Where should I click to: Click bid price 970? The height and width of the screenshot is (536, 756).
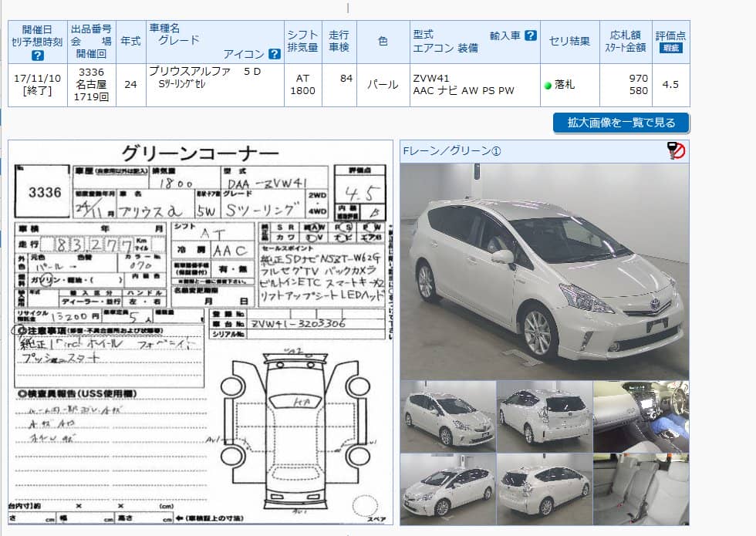[x=639, y=78]
